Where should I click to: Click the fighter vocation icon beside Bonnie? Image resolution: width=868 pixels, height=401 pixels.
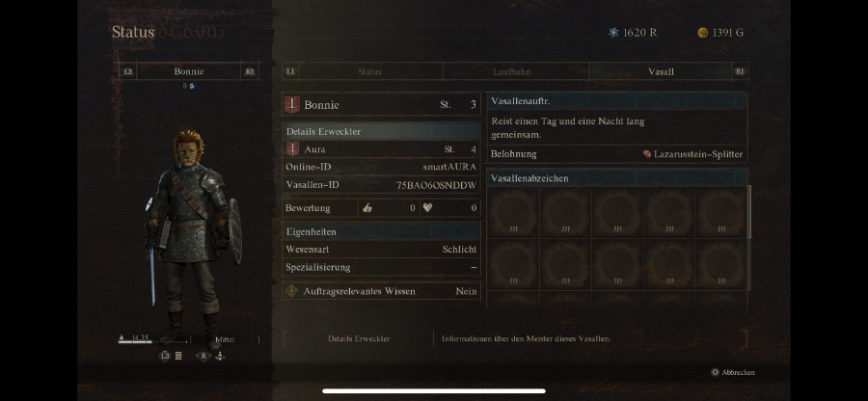point(291,104)
